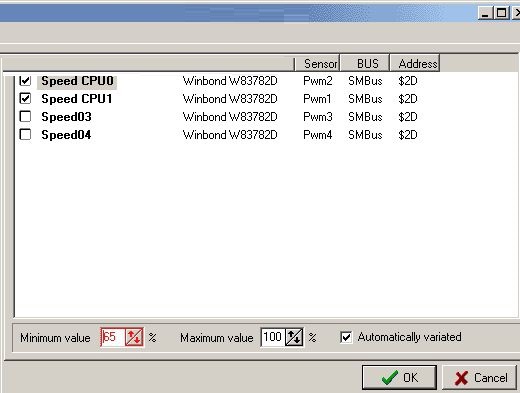This screenshot has width=520, height=393.
Task: Uncheck the Speed CPU0 checkbox
Action: (x=25, y=80)
